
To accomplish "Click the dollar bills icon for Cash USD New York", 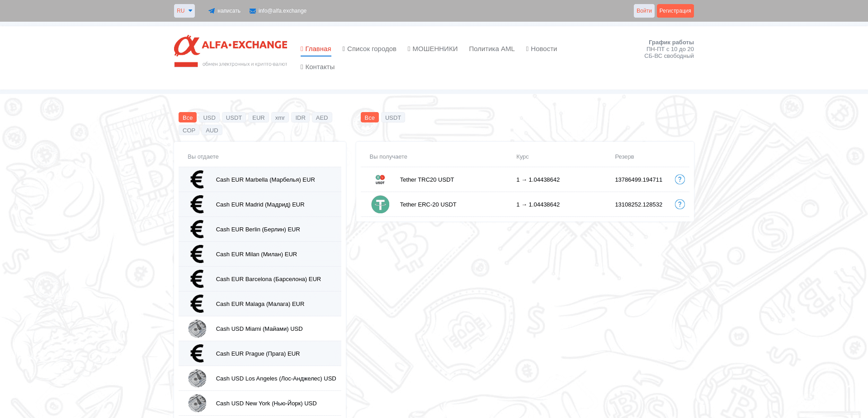I will [197, 403].
